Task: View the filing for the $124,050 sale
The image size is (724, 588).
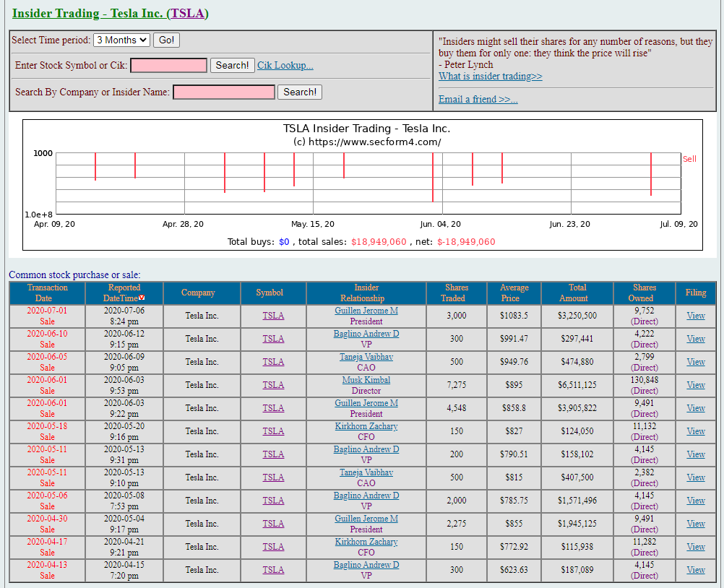Action: click(x=695, y=431)
